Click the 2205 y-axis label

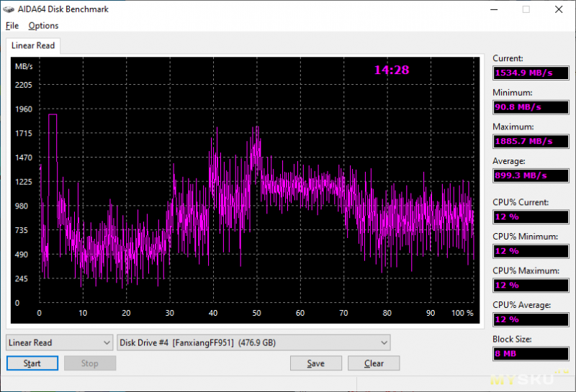[24, 85]
